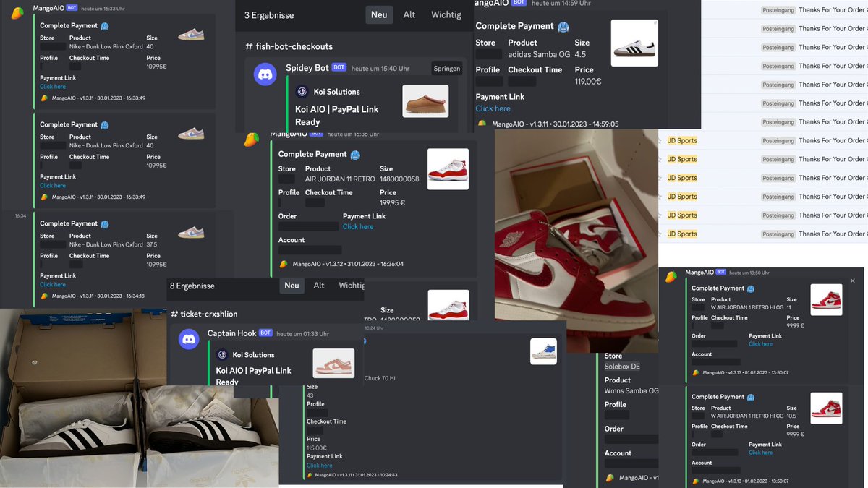Image resolution: width=868 pixels, height=488 pixels.
Task: Open brown slipper thumbnail in Spidey Bot embed
Action: click(x=425, y=101)
